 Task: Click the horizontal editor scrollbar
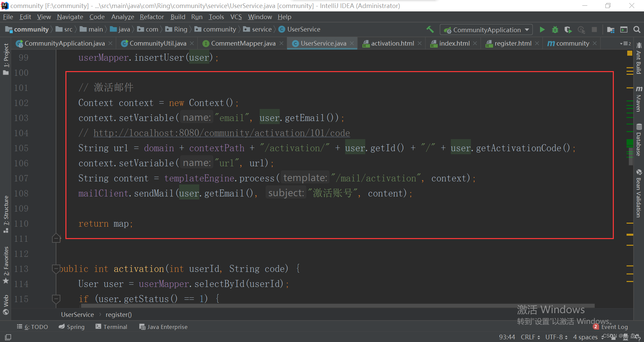[x=337, y=306]
